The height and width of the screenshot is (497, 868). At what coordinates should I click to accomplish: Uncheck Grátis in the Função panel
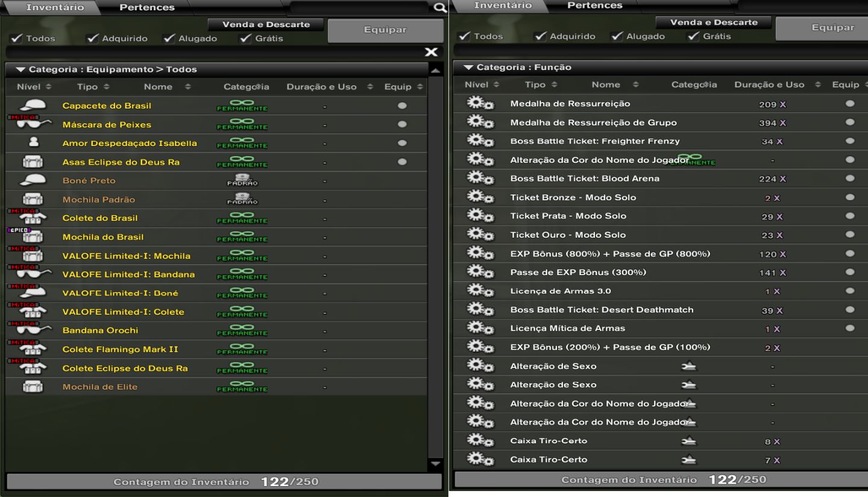click(693, 36)
